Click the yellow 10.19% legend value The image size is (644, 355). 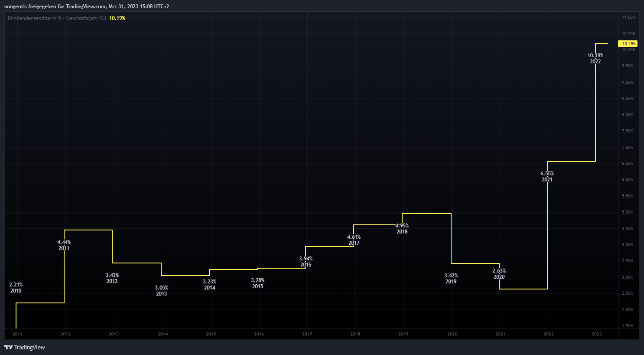pyautogui.click(x=117, y=18)
